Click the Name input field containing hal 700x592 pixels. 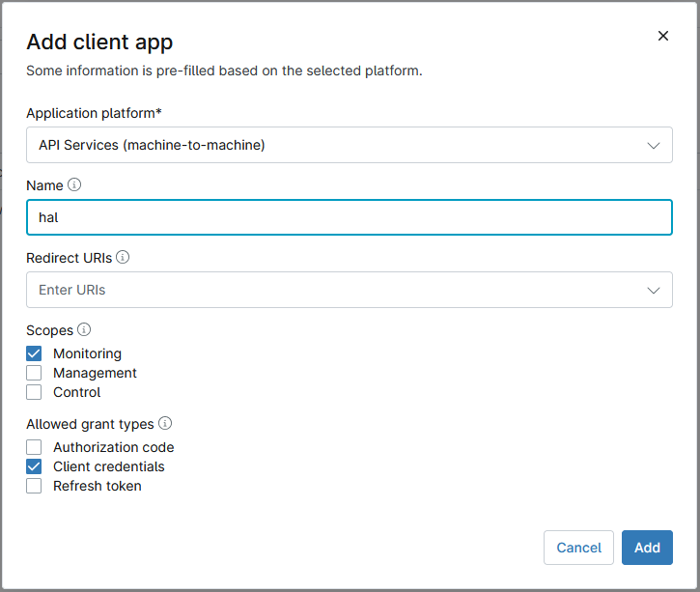(350, 217)
